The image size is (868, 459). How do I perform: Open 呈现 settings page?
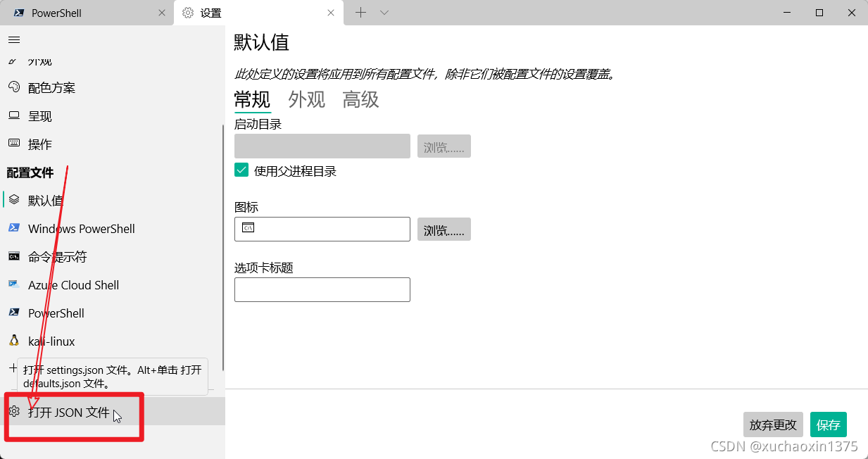click(113, 115)
